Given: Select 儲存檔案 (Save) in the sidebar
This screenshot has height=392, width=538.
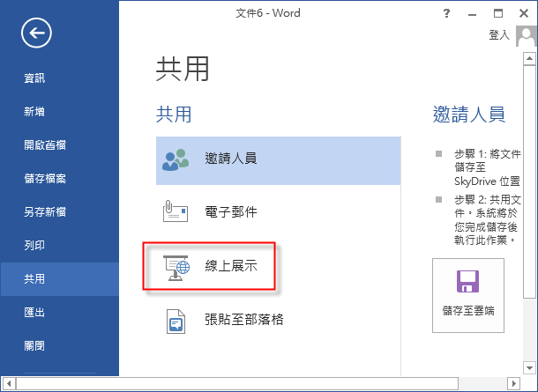Looking at the screenshot, I should click(45, 179).
